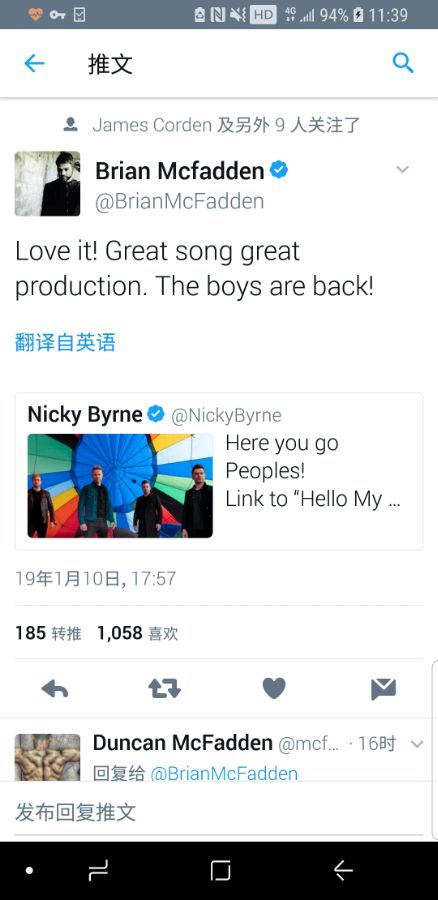
Task: Tap the back arrow beside 推文
Action: click(34, 63)
